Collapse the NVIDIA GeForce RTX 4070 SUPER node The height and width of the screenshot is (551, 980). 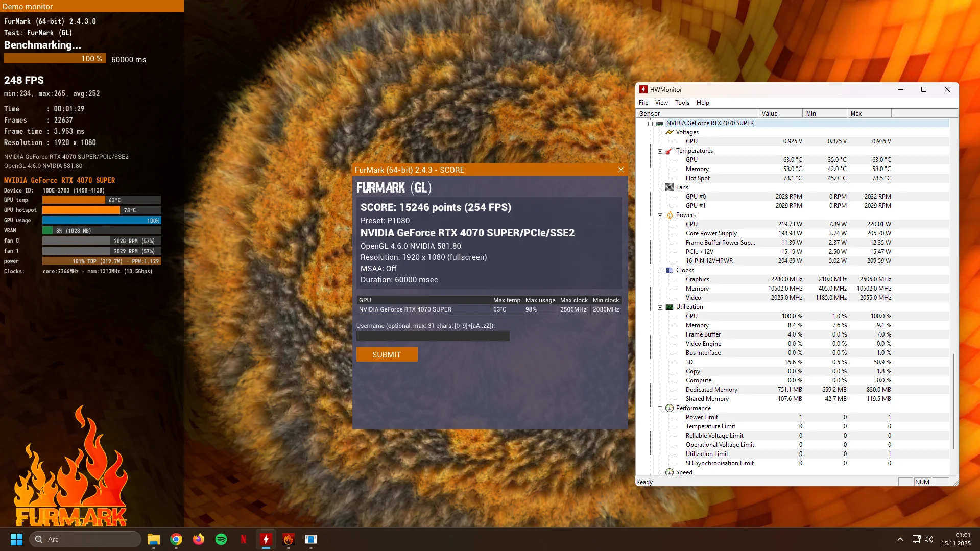tap(650, 124)
